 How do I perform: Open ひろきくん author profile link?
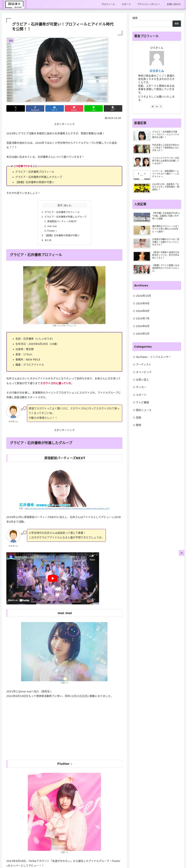157,71
